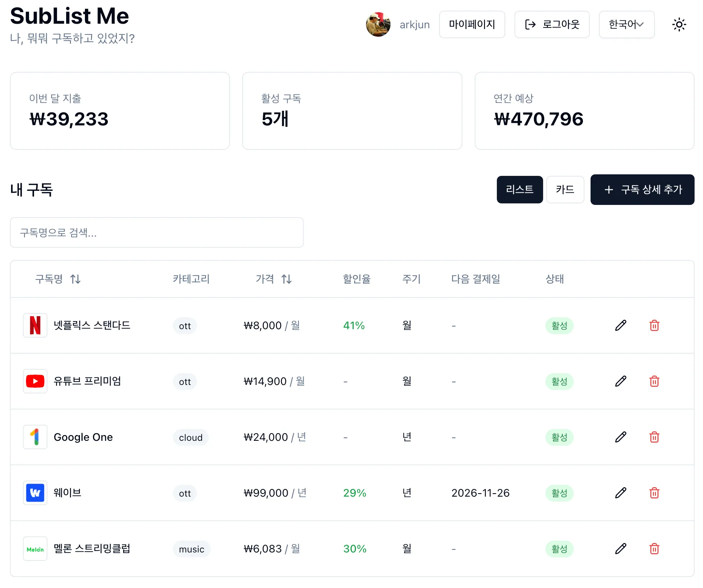This screenshot has width=703, height=588.
Task: Focus the 구독명으로 검색 search field
Action: click(157, 232)
